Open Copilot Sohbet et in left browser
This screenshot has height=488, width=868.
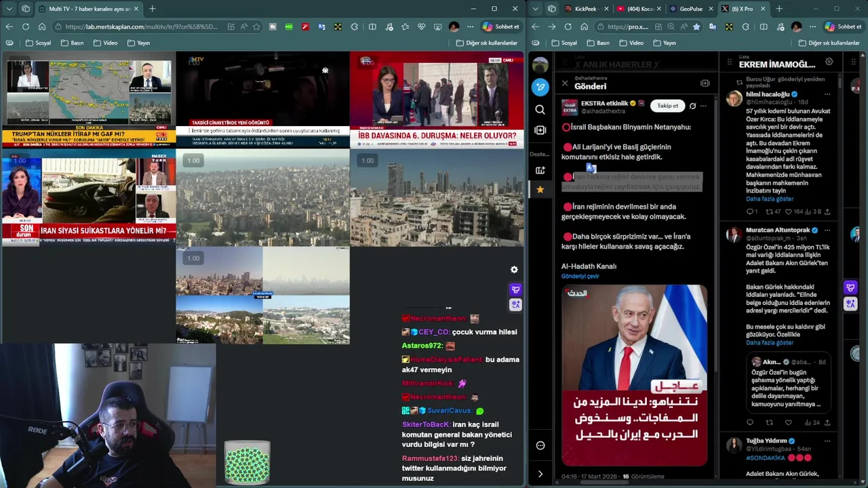(x=500, y=26)
